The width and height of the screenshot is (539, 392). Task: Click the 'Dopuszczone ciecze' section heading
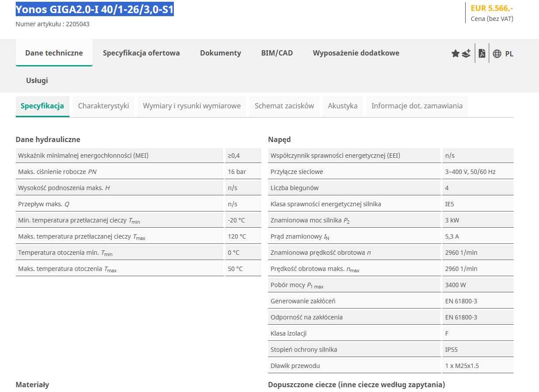(356, 385)
